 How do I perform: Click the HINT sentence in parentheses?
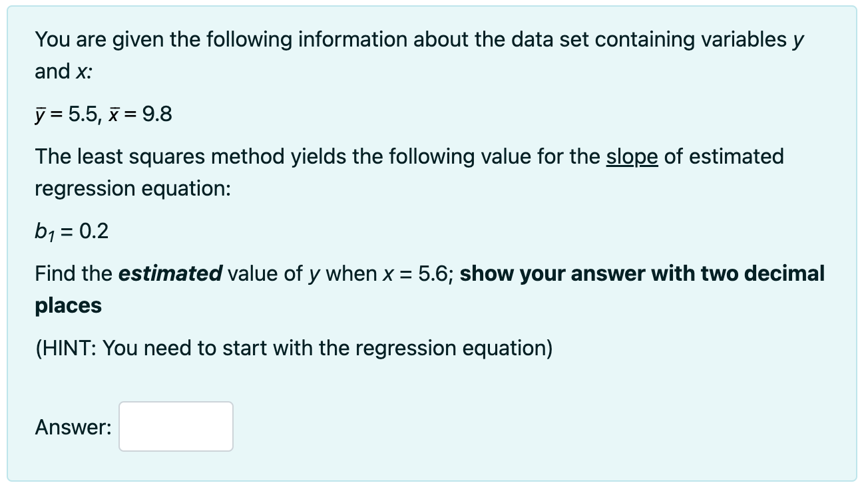click(x=294, y=348)
